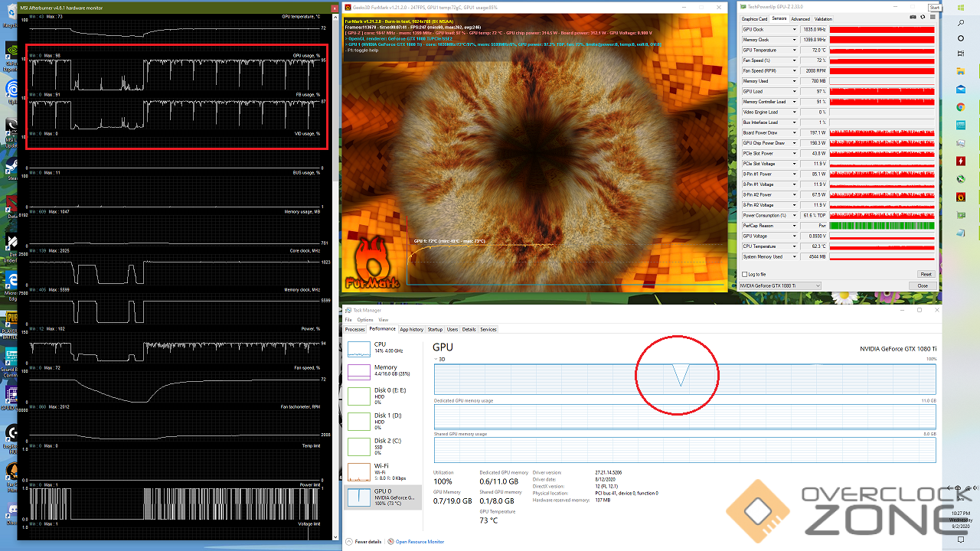This screenshot has height=551, width=980.
Task: Enable the Log to file checkbox
Action: click(744, 274)
